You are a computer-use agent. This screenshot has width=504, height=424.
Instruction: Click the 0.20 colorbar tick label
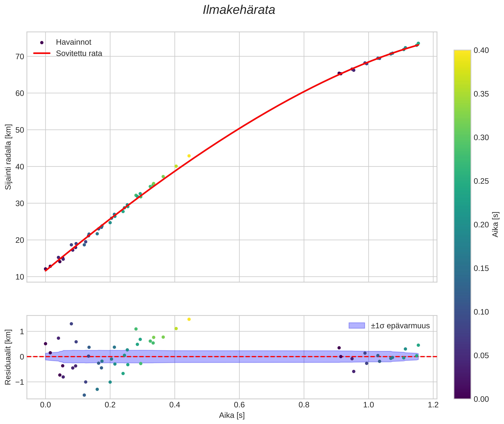(x=481, y=224)
